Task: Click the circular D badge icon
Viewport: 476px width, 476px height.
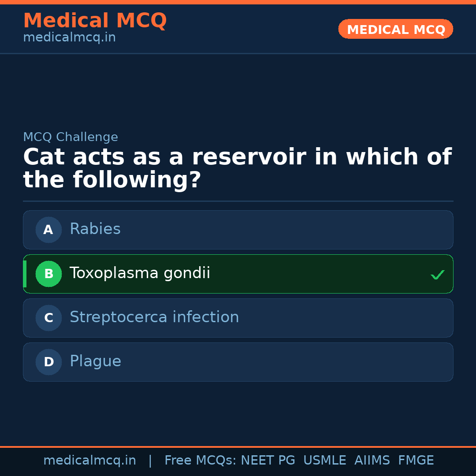Action: coord(48,362)
